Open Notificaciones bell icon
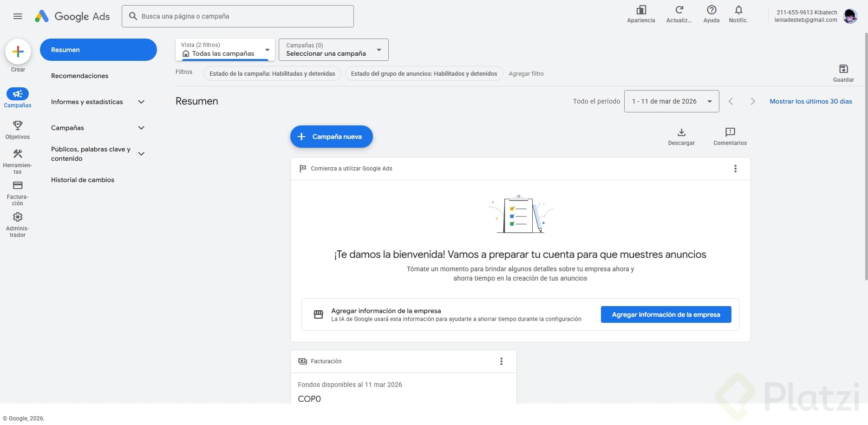 click(738, 10)
